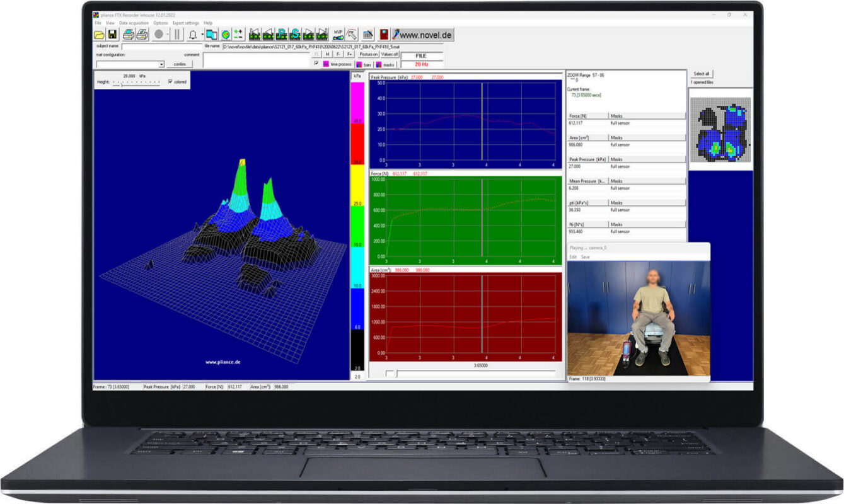
Task: Click the second printer icon
Action: pos(142,35)
